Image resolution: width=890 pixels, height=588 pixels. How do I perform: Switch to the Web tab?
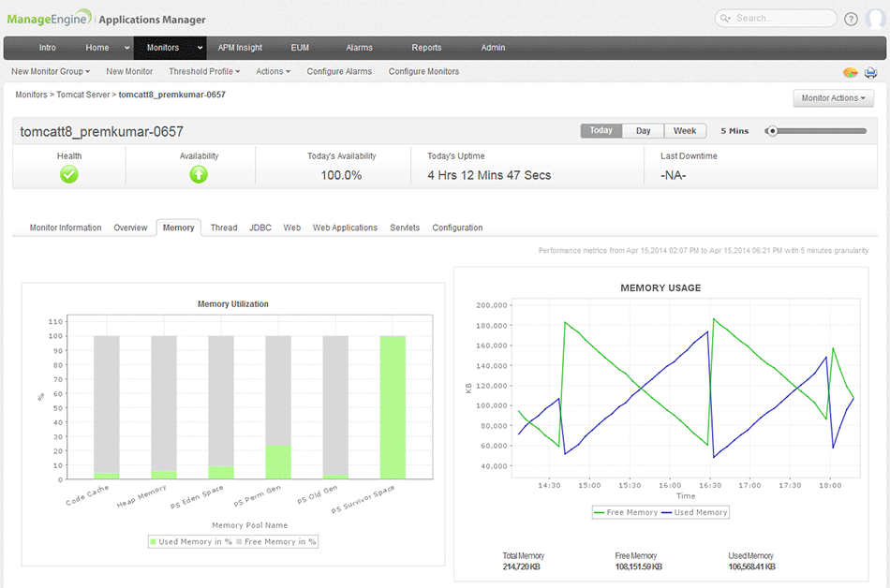(x=291, y=228)
